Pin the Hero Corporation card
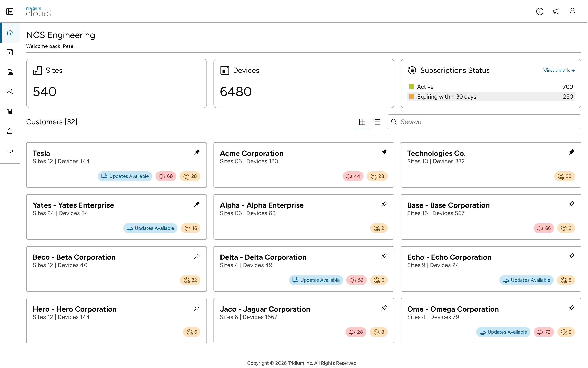 (197, 308)
